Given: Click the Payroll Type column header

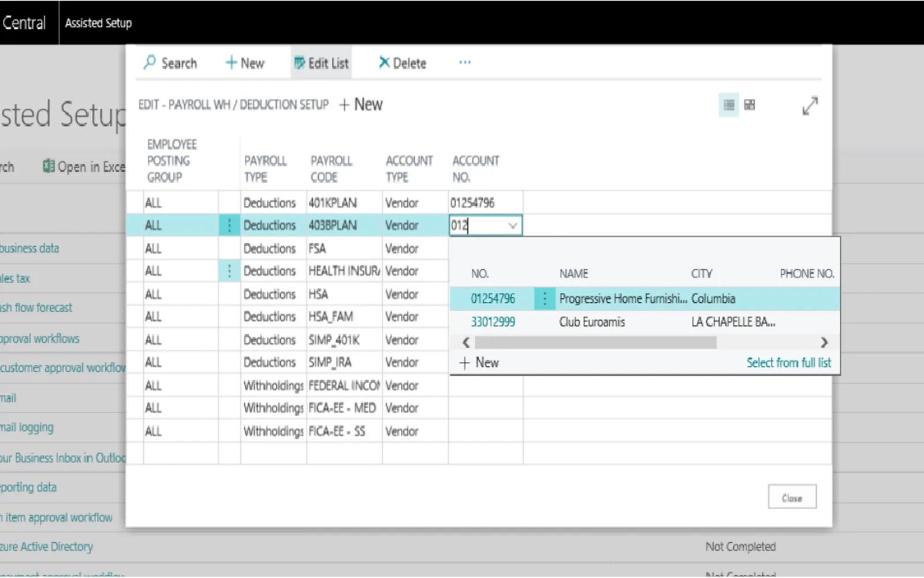Looking at the screenshot, I should click(265, 169).
